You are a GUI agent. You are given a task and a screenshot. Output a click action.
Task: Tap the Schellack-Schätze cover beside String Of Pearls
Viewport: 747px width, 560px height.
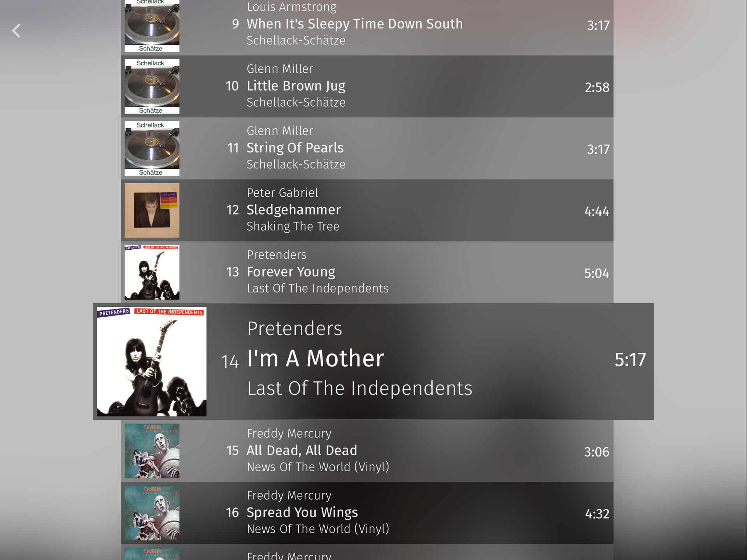[x=152, y=148]
